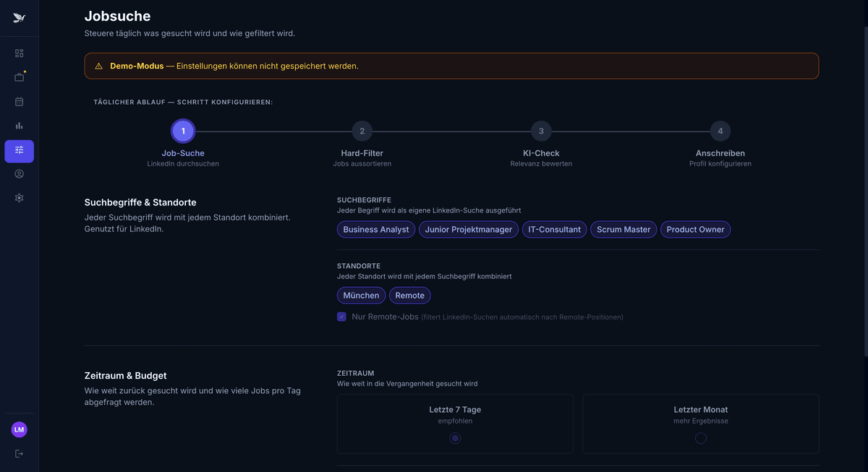Open the jobs briefcase icon in the sidebar
The width and height of the screenshot is (868, 472).
(x=19, y=77)
